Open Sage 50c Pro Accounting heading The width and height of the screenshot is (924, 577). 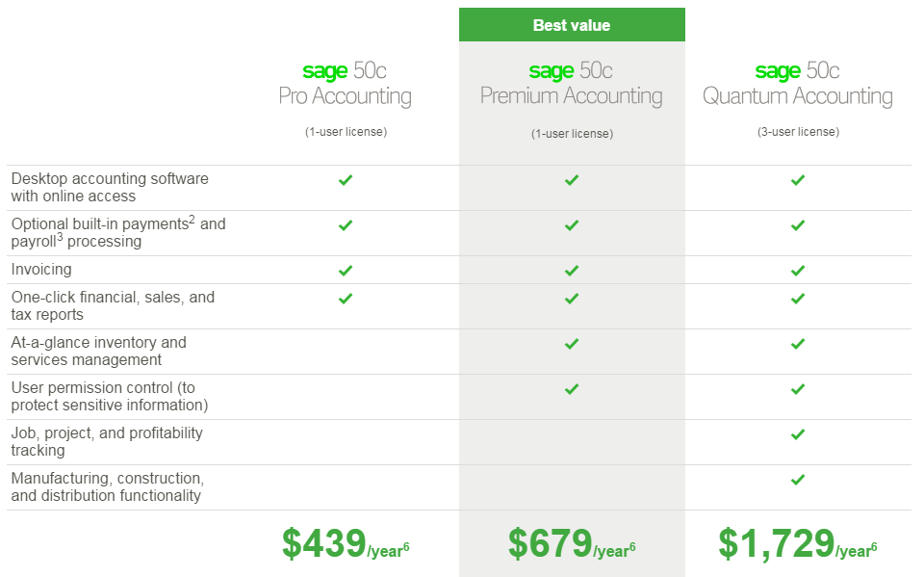pos(346,84)
